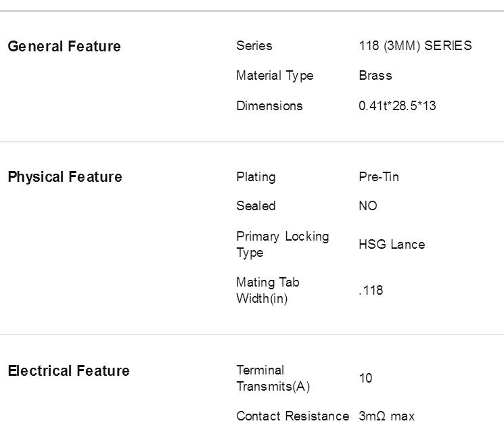Click the Primary Locking Type label
Screen dimensions: 504x438
pos(283,245)
